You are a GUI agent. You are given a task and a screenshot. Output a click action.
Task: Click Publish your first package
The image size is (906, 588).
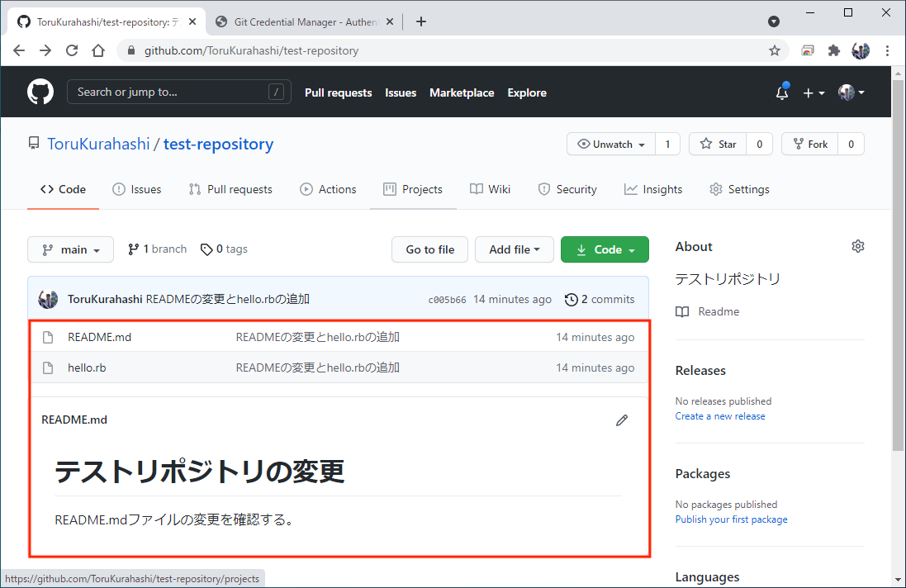pyautogui.click(x=732, y=519)
